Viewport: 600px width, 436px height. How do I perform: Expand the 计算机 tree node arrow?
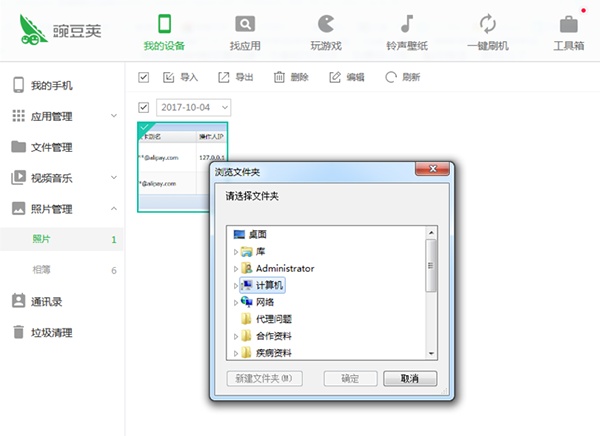[x=236, y=286]
